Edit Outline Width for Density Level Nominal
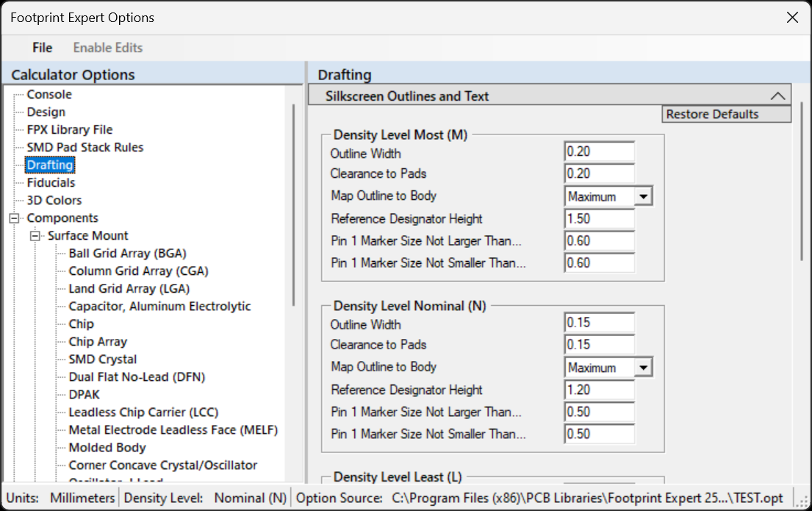Viewport: 812px width, 511px height. (x=599, y=322)
